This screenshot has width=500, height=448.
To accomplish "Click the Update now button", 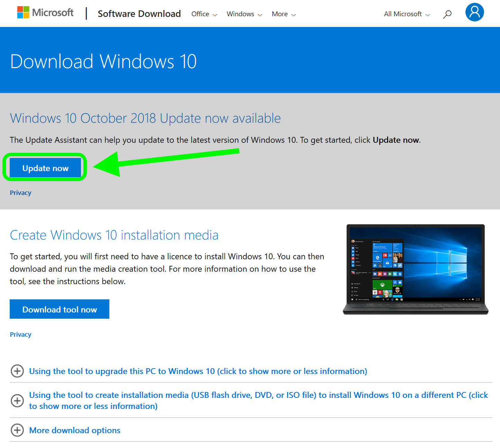I will 45,168.
